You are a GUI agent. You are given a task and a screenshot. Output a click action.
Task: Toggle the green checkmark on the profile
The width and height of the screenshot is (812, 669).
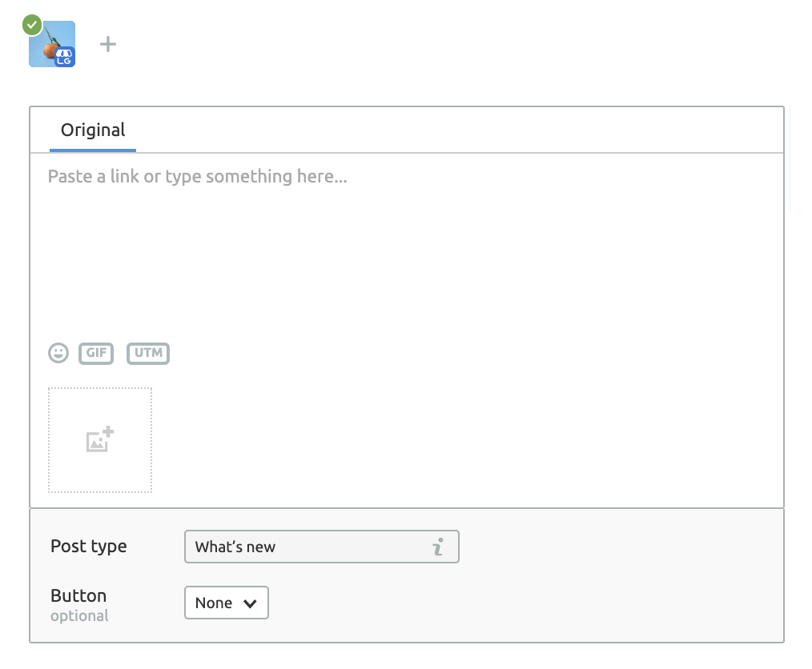32,25
